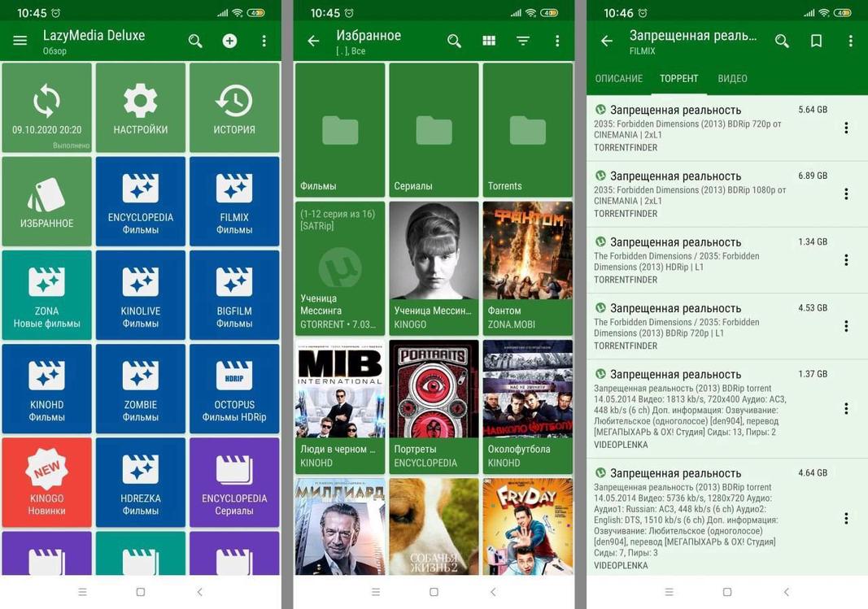
Task: Go back from Избранное screen
Action: tap(314, 39)
